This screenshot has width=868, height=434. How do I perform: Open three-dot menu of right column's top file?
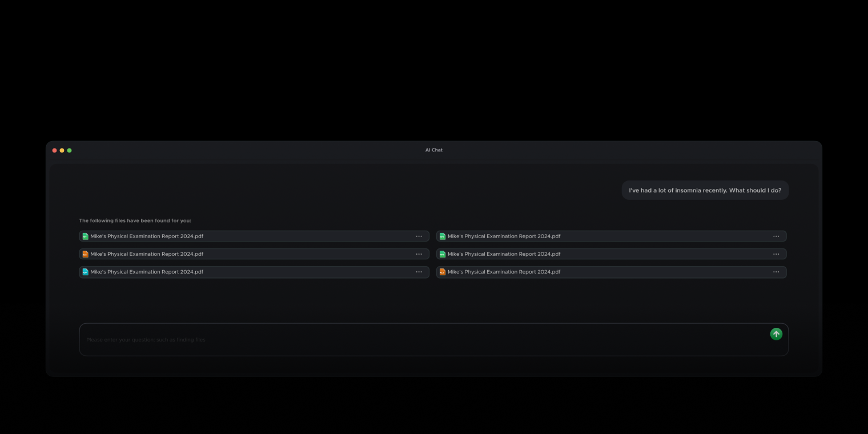[x=776, y=236]
